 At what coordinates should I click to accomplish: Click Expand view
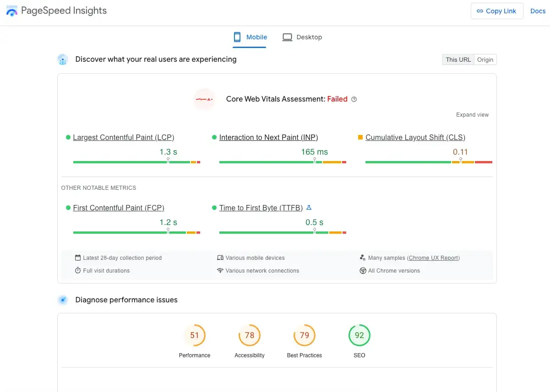click(x=472, y=115)
